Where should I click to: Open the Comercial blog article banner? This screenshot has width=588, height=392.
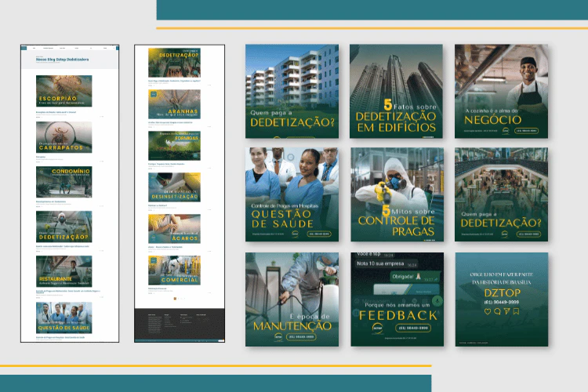click(174, 270)
